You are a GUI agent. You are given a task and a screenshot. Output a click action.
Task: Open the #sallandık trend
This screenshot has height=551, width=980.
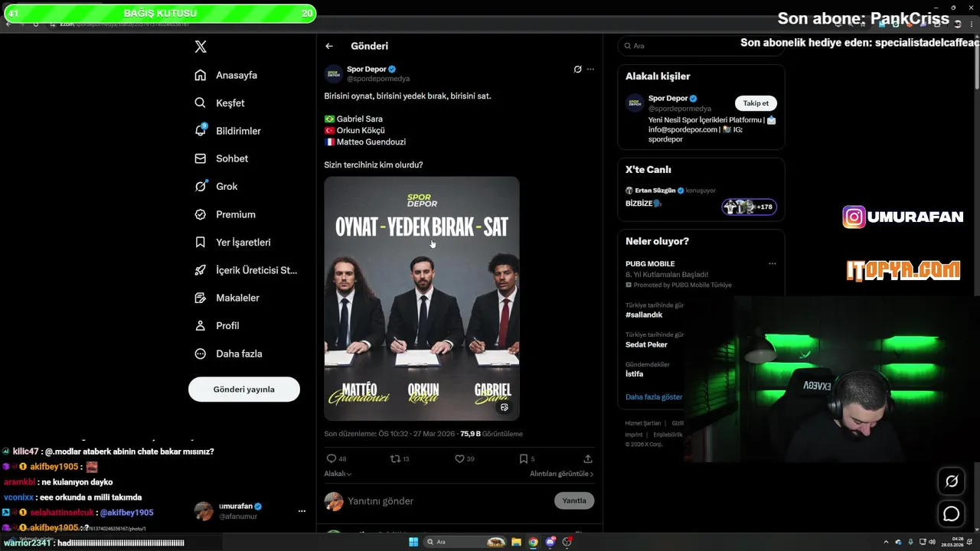pyautogui.click(x=644, y=315)
